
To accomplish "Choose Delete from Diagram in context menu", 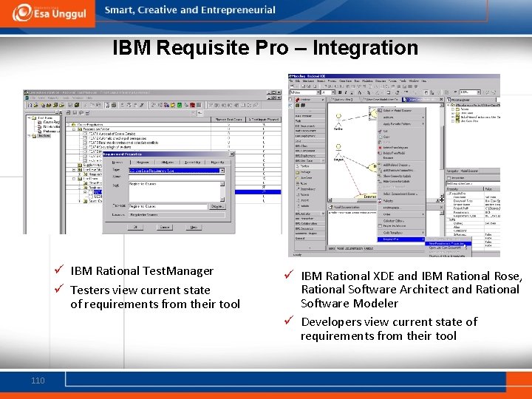I will click(401, 148).
